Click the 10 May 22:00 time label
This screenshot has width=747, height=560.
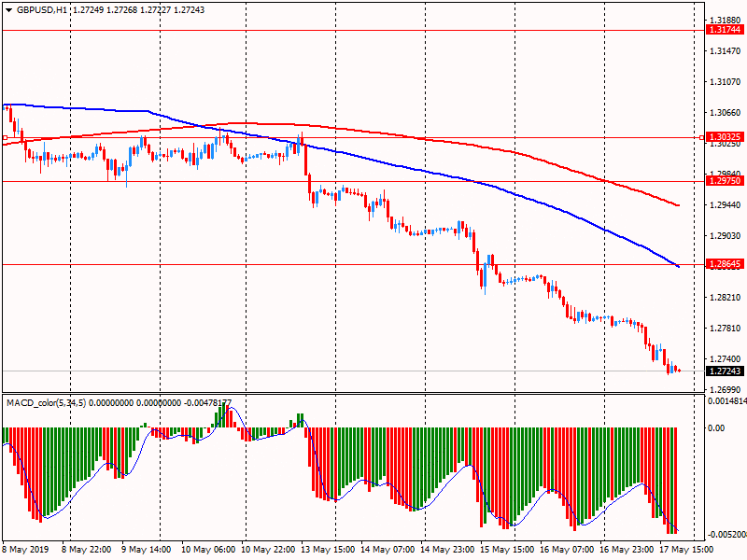pyautogui.click(x=268, y=550)
